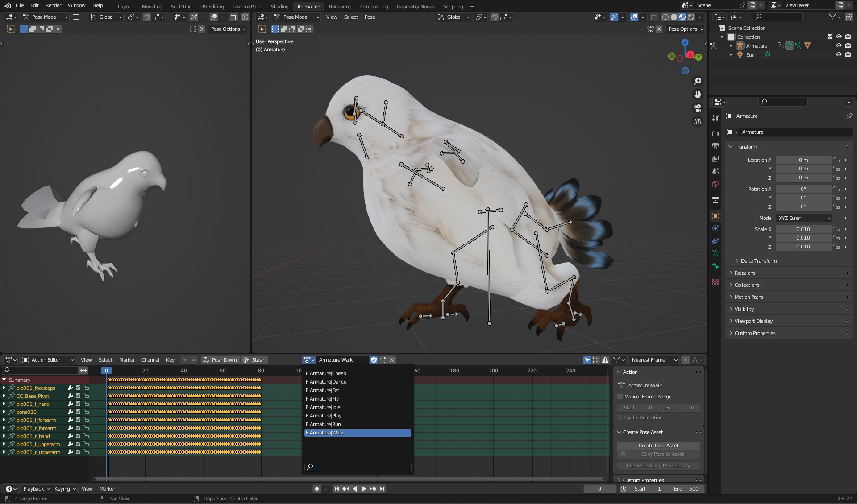Viewport: 857px width, 504px height.
Task: Click the play animation button
Action: click(x=363, y=489)
